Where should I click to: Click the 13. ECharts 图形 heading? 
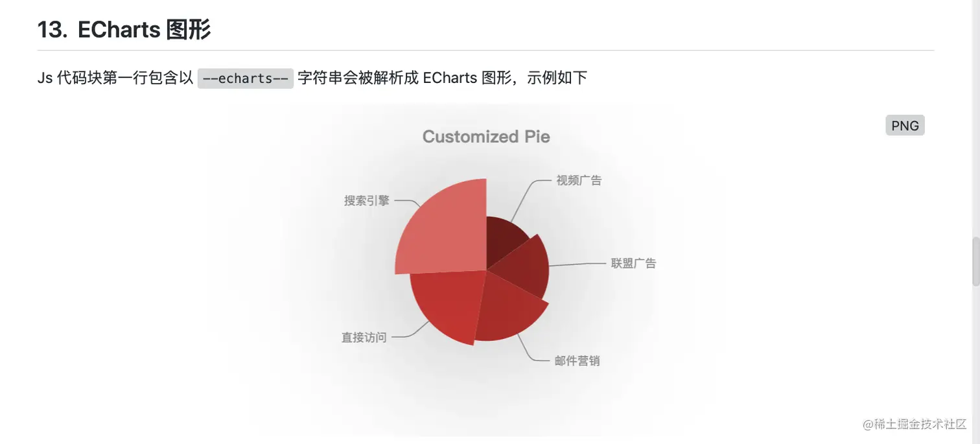pyautogui.click(x=124, y=30)
